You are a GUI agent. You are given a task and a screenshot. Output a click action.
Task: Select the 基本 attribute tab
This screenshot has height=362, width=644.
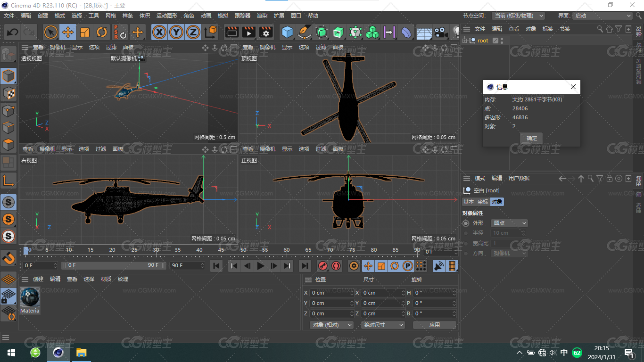(469, 202)
